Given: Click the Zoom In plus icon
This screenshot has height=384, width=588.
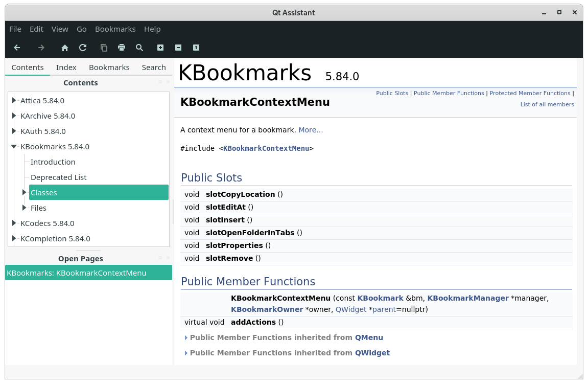Looking at the screenshot, I should click(x=160, y=48).
